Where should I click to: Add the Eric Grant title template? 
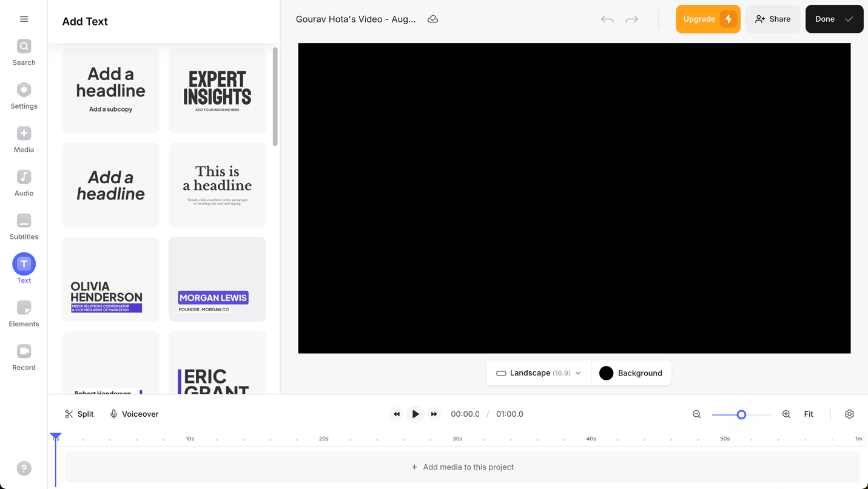(x=217, y=363)
